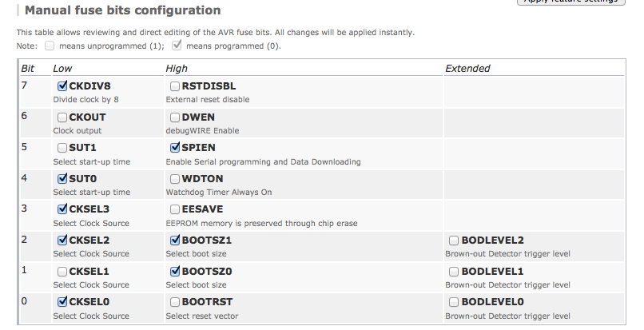Uncheck the BOOTSZ1 boot size bit

[x=175, y=241]
